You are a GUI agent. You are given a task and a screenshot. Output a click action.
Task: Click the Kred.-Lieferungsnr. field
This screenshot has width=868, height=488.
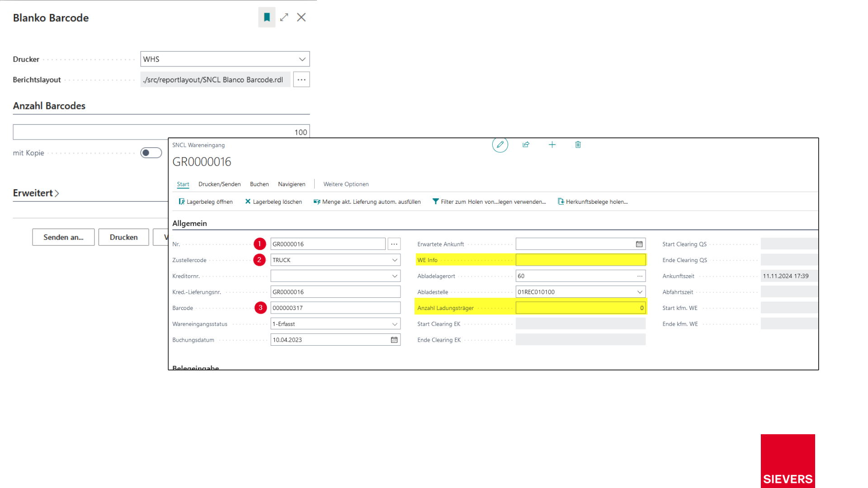point(335,292)
